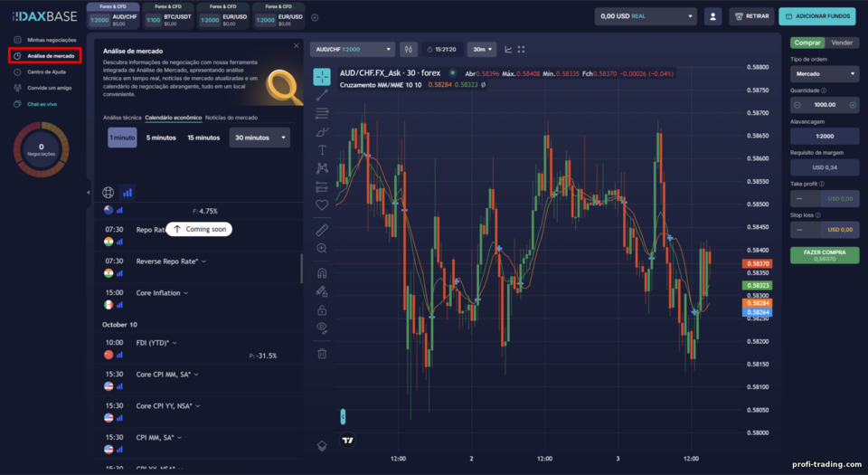Select the brush drawing tool
The image size is (868, 475).
point(322,132)
